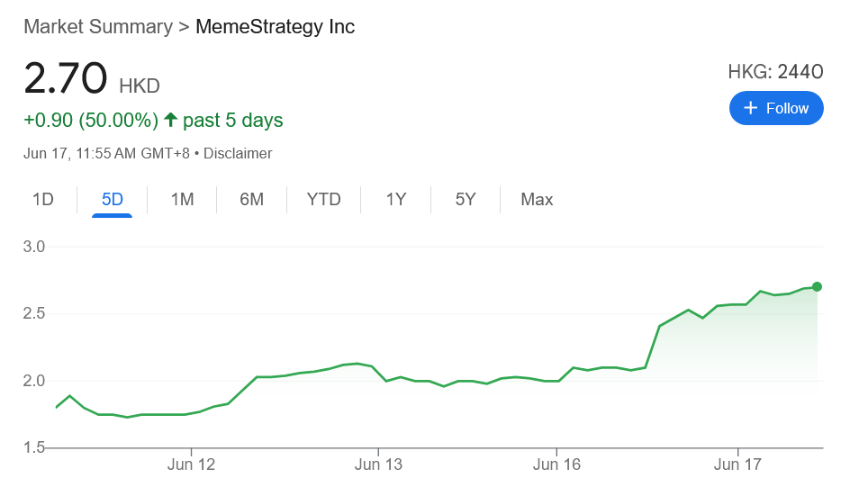Image resolution: width=868 pixels, height=487 pixels.
Task: Click the Jun 13 date label
Action: pos(378,464)
